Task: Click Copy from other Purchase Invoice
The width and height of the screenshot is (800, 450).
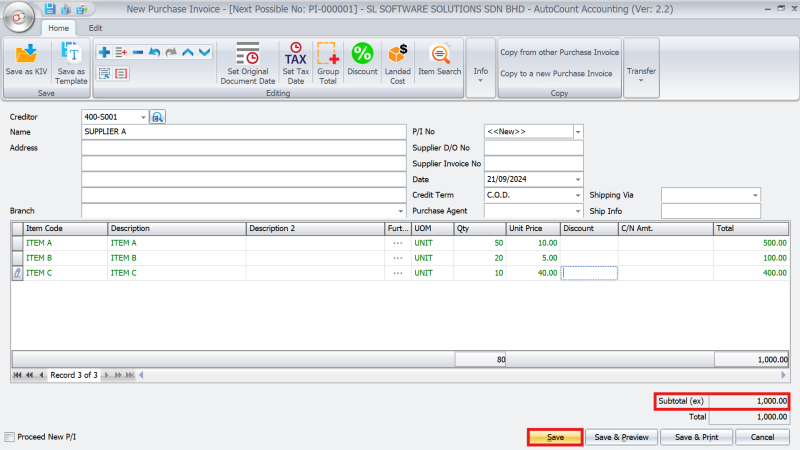Action: (559, 52)
